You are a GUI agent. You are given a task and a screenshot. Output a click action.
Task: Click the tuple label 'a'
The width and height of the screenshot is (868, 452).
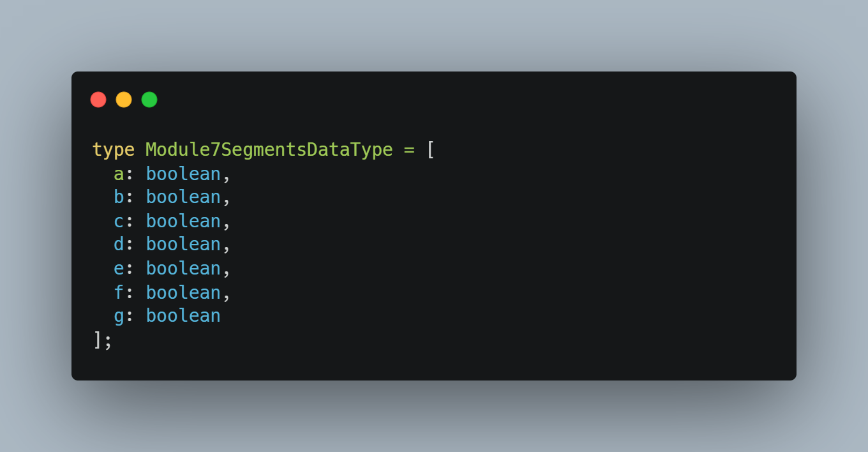(x=119, y=174)
